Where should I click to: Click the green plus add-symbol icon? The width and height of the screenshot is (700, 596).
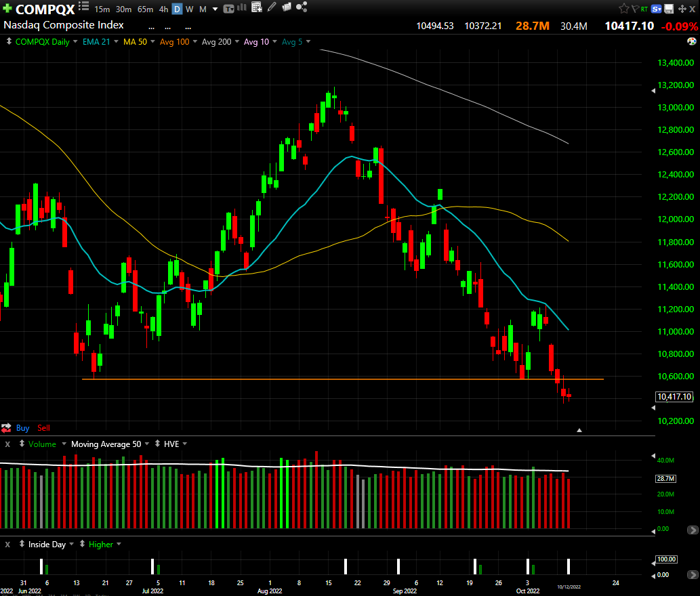[7, 9]
